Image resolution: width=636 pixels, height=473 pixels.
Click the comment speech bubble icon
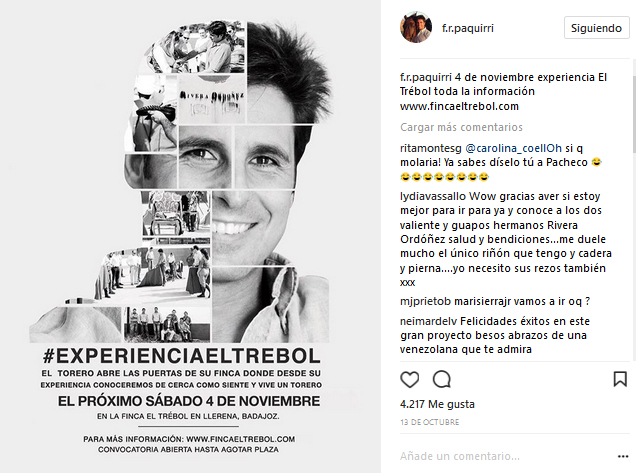pyautogui.click(x=441, y=380)
